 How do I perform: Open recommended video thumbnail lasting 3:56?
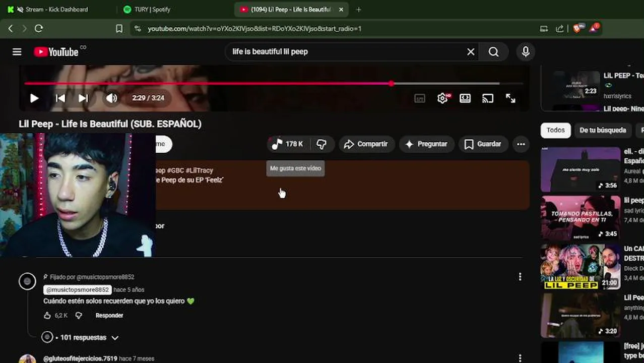pyautogui.click(x=581, y=169)
